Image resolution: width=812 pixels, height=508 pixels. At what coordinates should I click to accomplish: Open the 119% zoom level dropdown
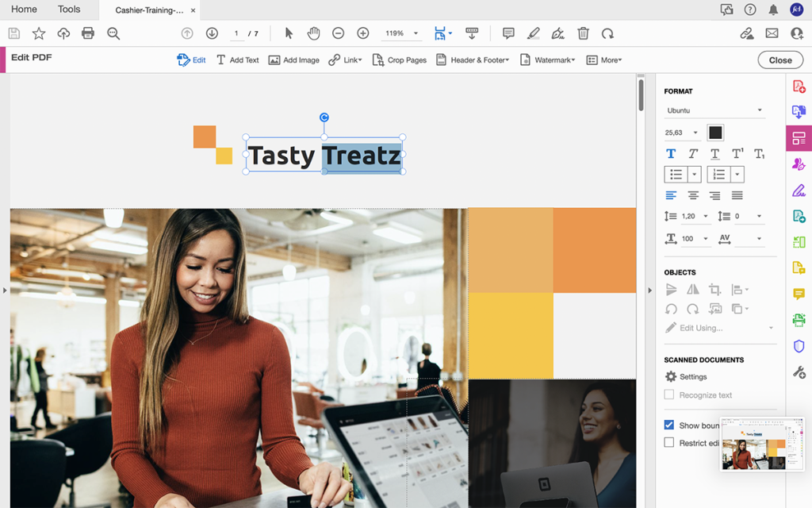point(401,33)
